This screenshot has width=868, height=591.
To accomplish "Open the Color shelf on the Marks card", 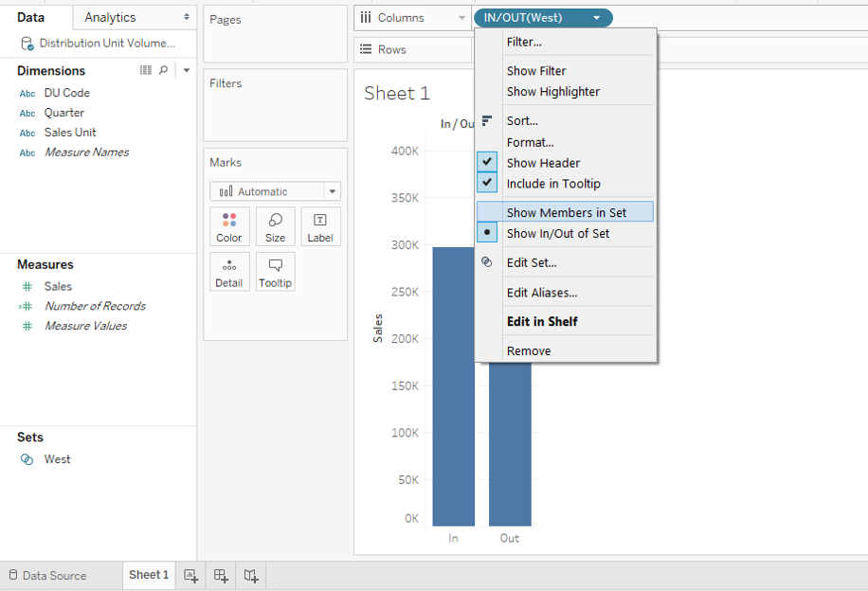I will point(229,225).
